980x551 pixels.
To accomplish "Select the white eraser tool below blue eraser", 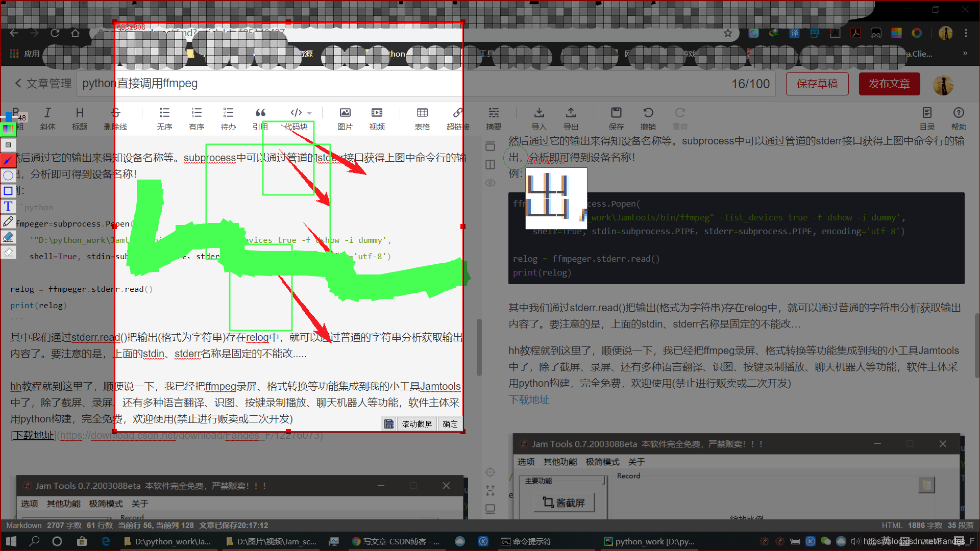I will 8,252.
